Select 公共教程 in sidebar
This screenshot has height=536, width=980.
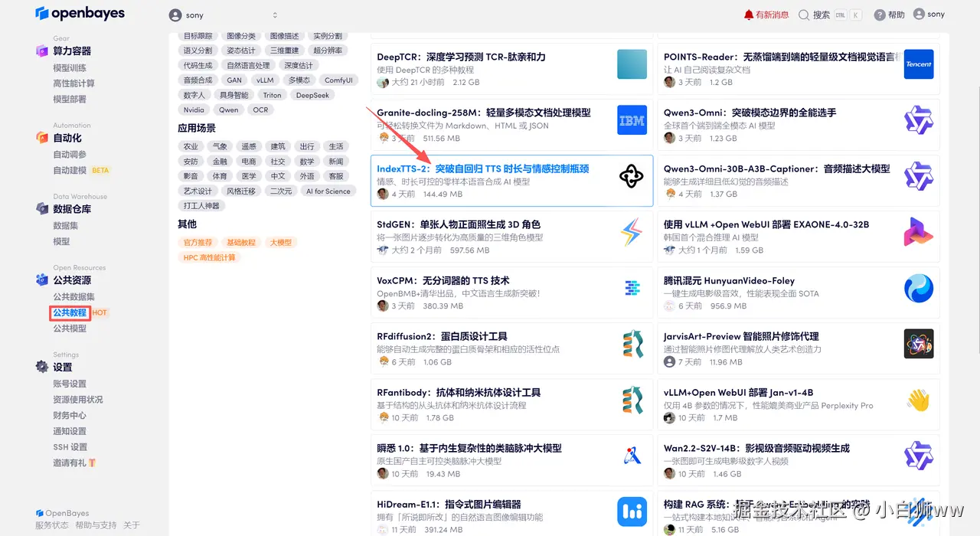pos(70,312)
